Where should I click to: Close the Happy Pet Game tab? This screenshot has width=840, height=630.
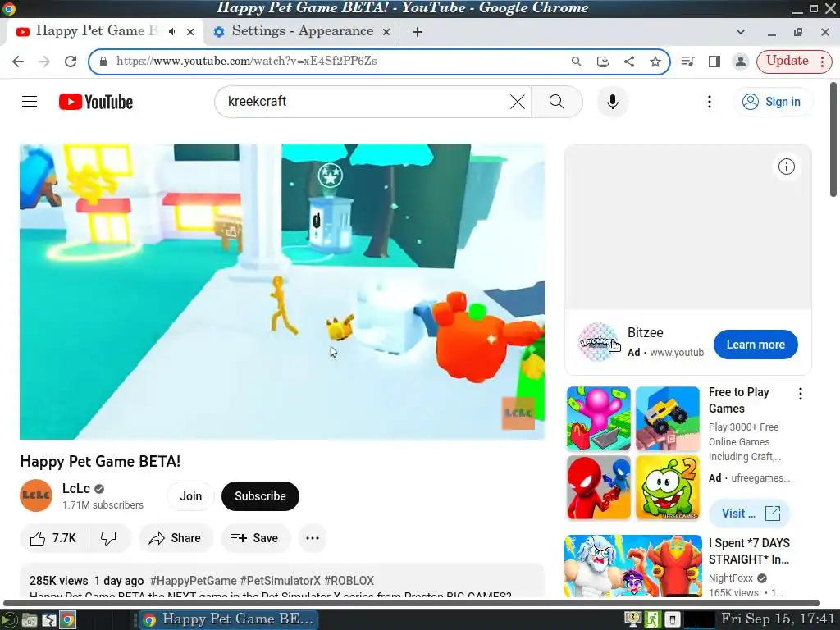pos(190,32)
